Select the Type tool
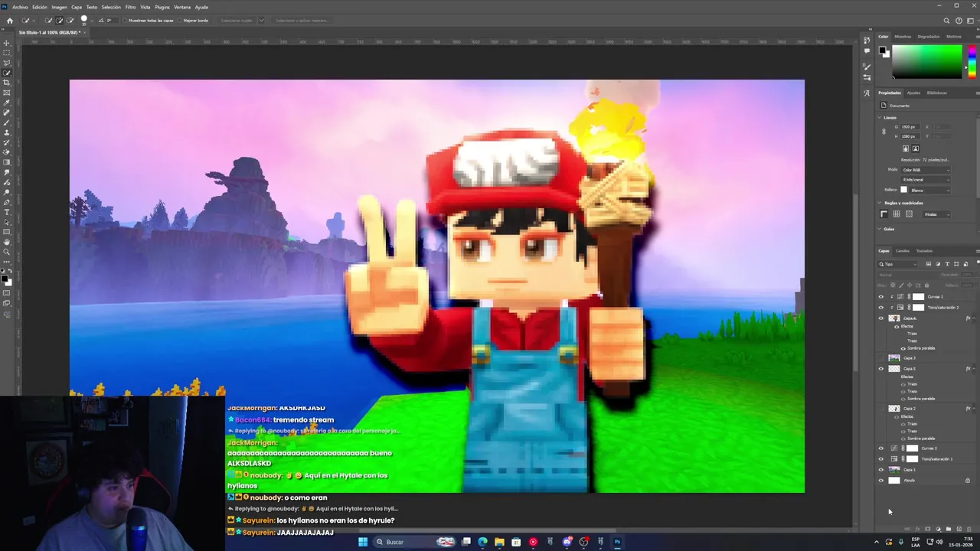This screenshot has height=551, width=980. point(7,212)
